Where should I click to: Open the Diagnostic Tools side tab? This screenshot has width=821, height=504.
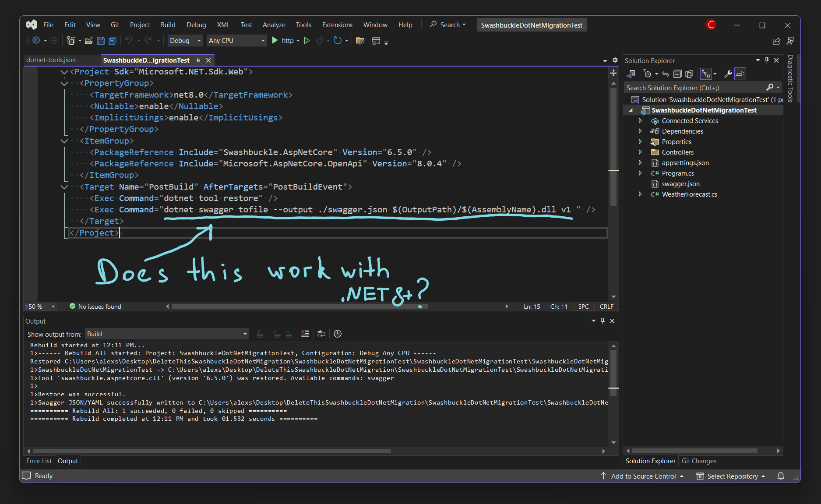click(790, 78)
